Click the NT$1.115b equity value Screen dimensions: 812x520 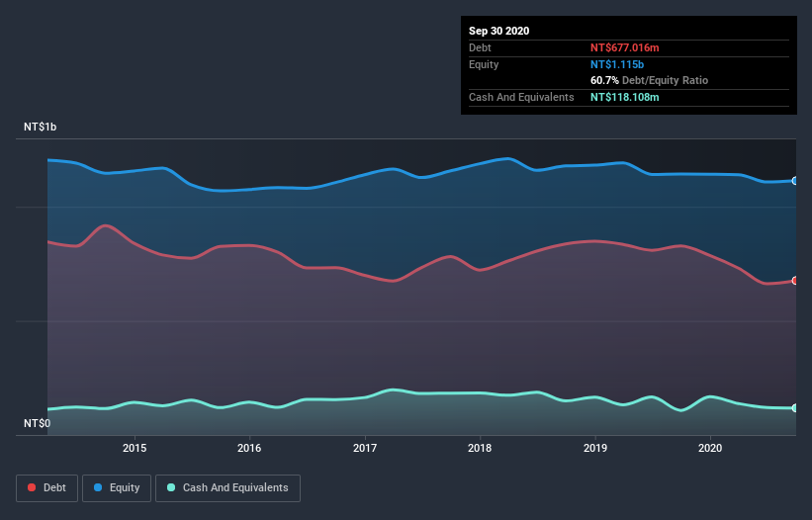tap(617, 64)
